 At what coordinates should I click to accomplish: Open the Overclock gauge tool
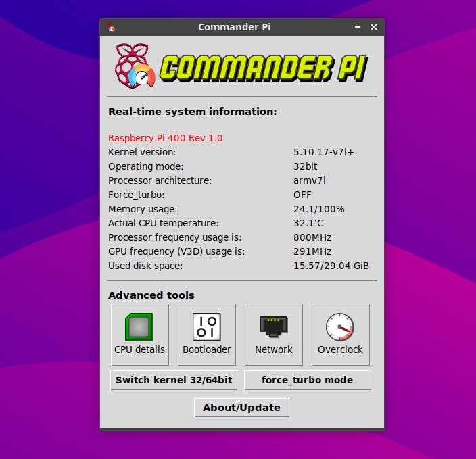pos(341,335)
